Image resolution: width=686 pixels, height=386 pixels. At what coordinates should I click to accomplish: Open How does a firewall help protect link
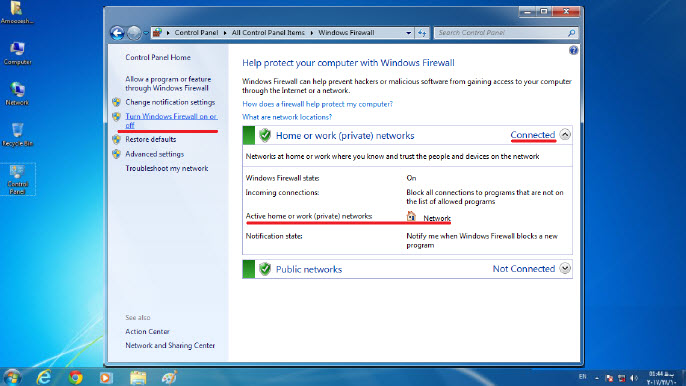317,104
